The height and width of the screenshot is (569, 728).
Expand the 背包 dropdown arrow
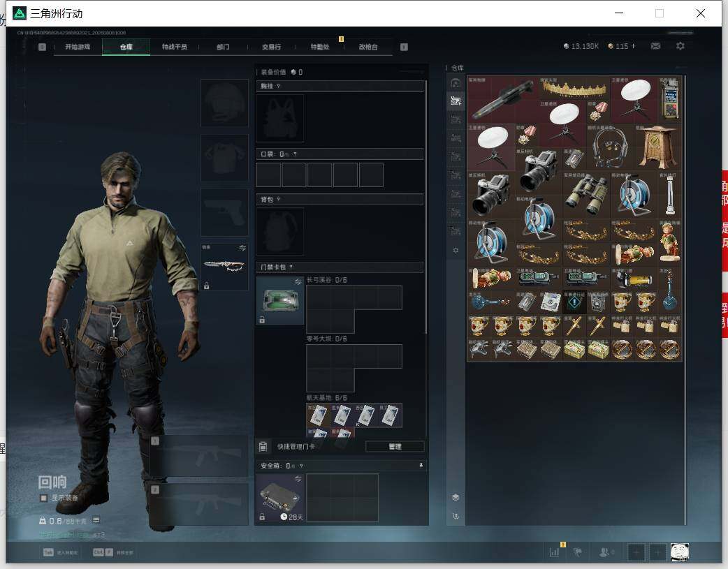click(x=278, y=200)
